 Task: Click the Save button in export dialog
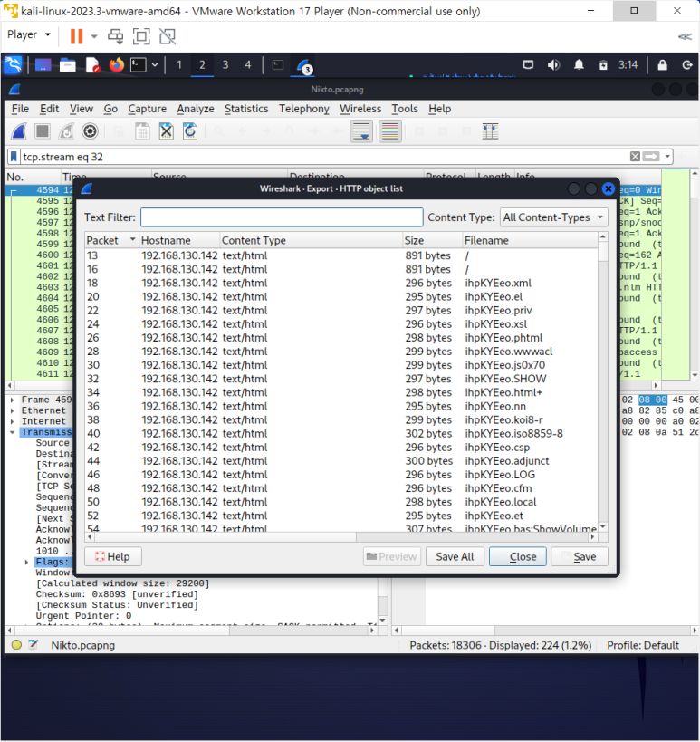pyautogui.click(x=580, y=556)
